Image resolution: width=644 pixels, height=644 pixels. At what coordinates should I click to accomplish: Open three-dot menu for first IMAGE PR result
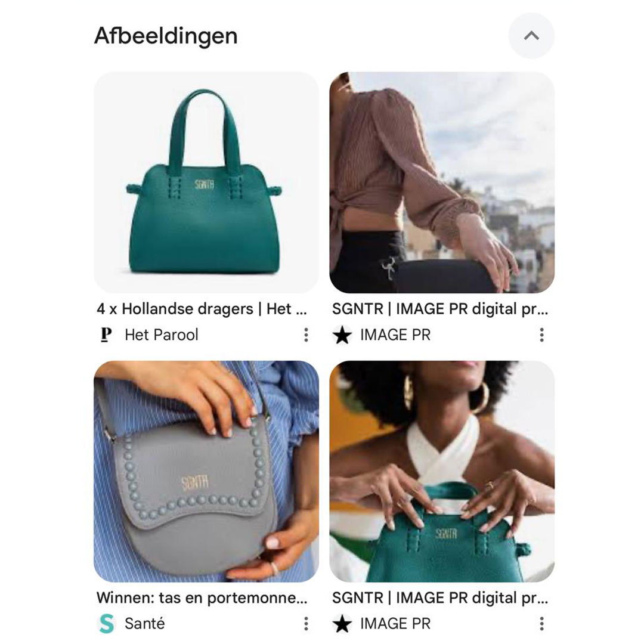541,335
